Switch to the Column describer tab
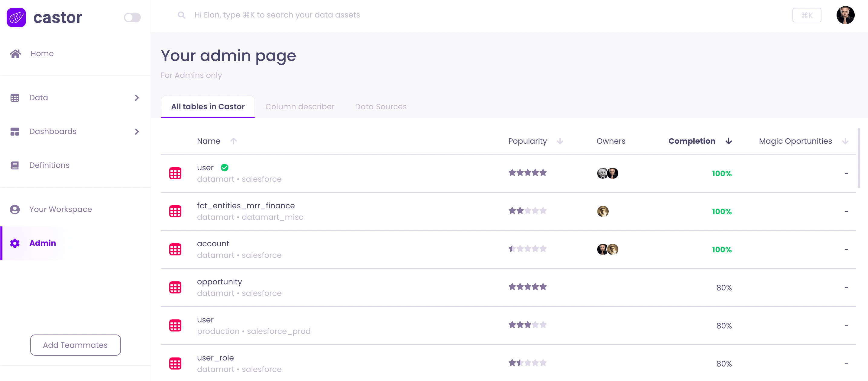 coord(300,106)
